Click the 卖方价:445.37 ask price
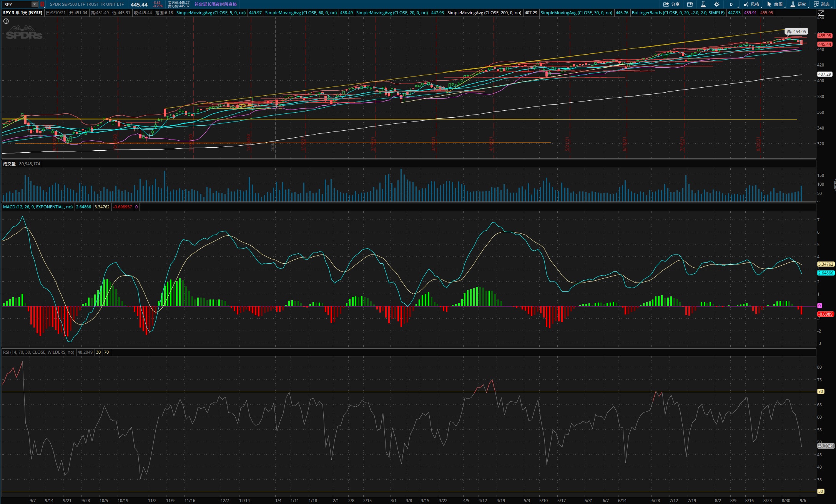The height and width of the screenshot is (504, 836). coord(179,6)
